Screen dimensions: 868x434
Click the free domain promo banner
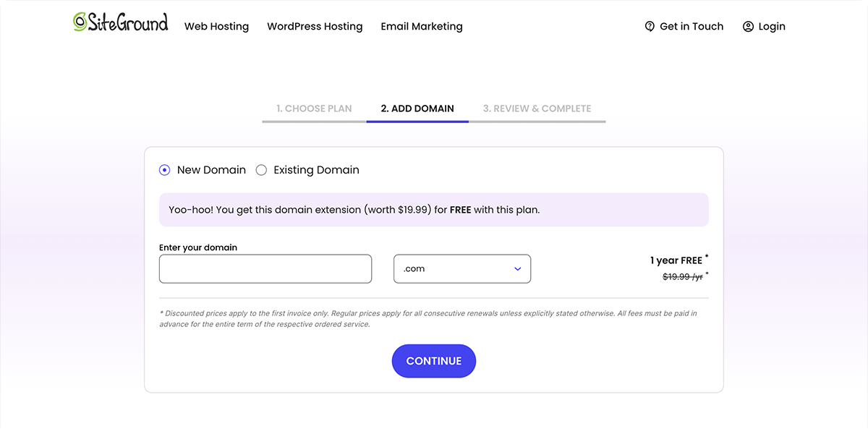(434, 210)
